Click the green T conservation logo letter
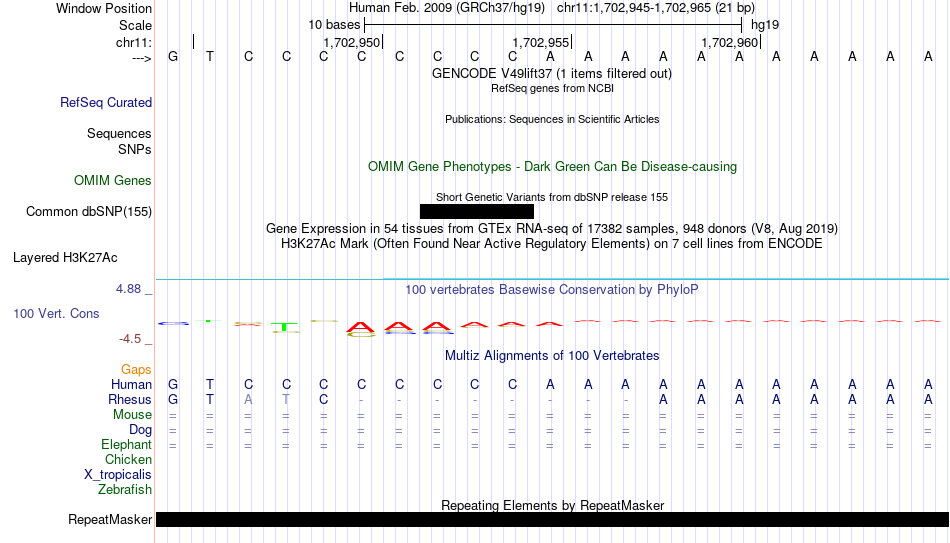 point(285,327)
